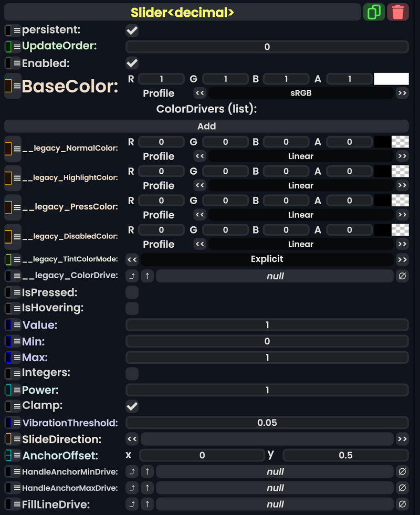Clear the HandleAnchorMaxDrive reference
This screenshot has height=515, width=420.
[402, 488]
